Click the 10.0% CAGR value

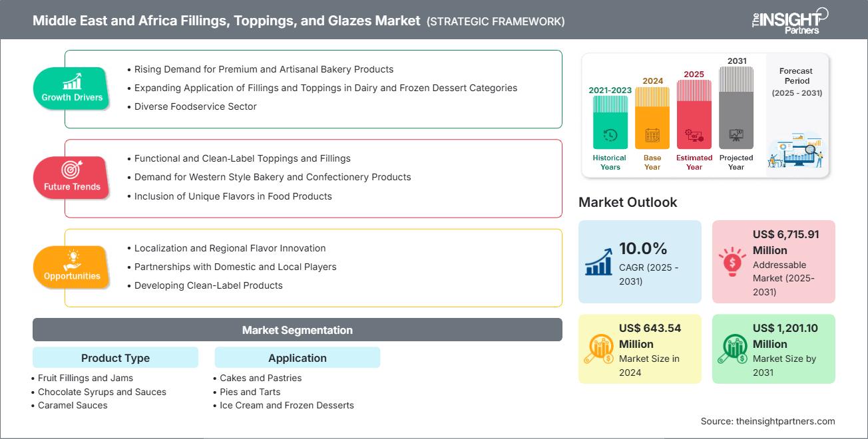pos(643,249)
